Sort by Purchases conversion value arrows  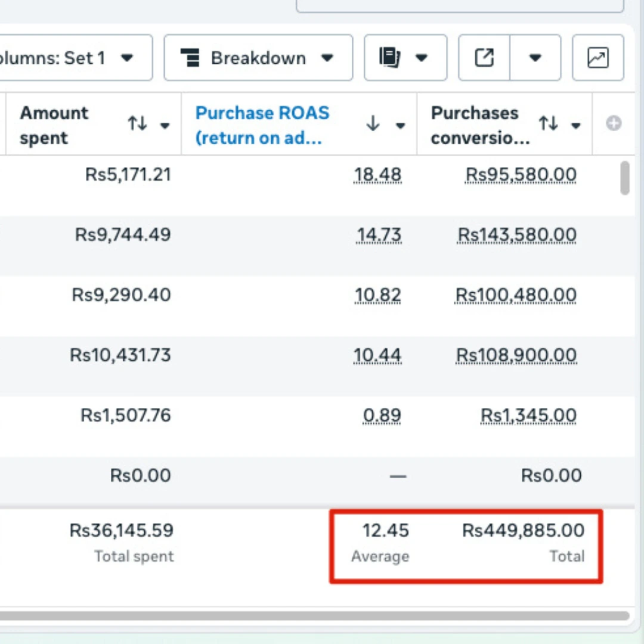(x=548, y=124)
